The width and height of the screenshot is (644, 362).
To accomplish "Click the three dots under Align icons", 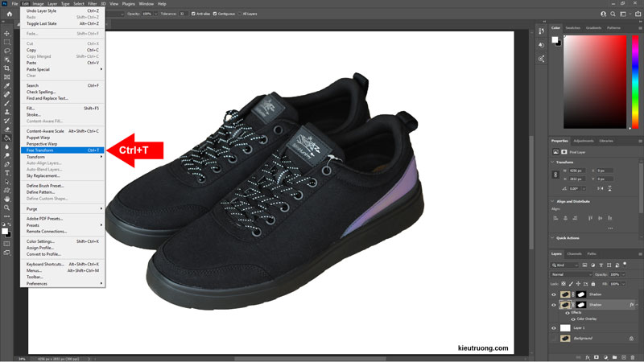I will click(610, 228).
